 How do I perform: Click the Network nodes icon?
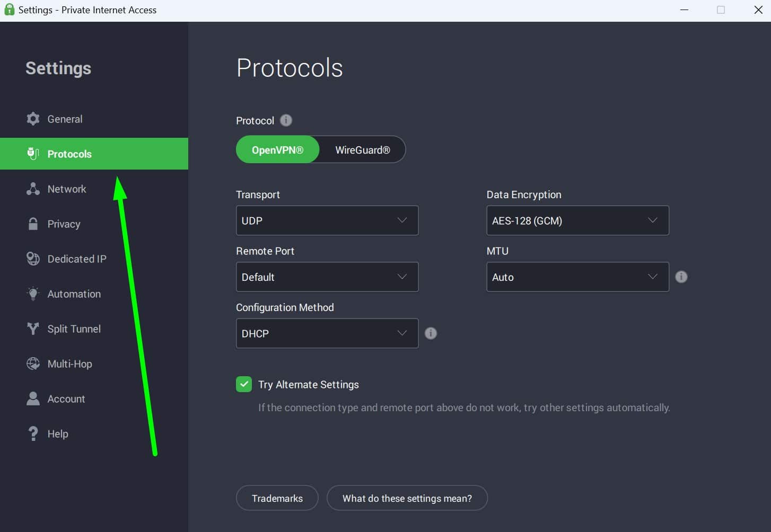pos(33,189)
